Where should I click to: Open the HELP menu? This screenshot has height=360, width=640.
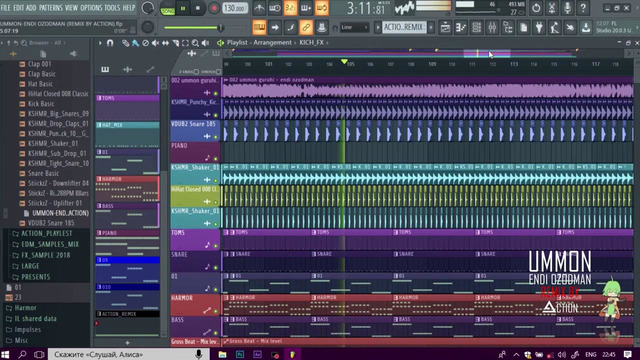point(129,8)
